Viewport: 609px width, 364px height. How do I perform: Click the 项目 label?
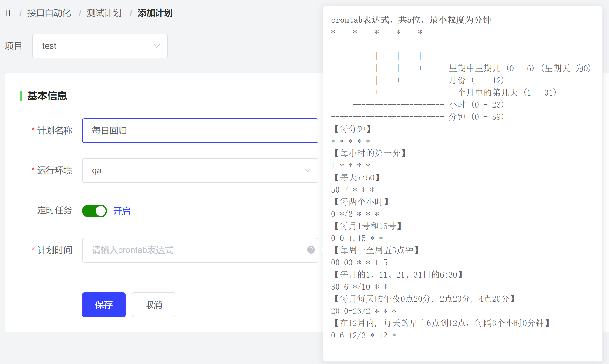13,46
